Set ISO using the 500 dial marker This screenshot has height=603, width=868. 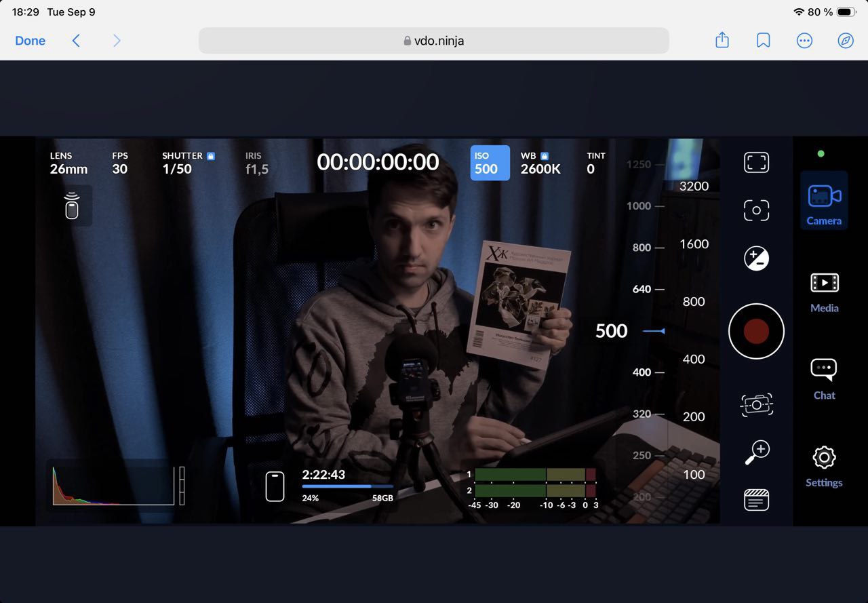tap(610, 331)
